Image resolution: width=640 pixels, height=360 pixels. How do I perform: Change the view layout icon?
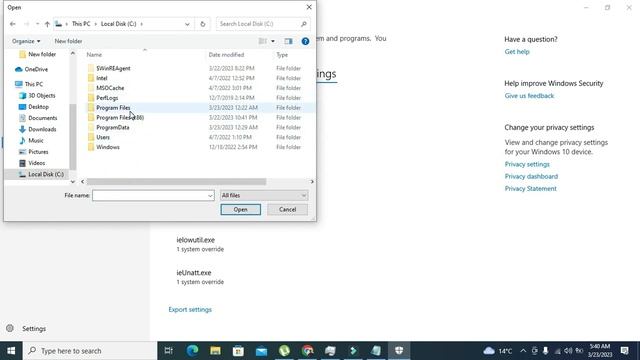point(262,41)
